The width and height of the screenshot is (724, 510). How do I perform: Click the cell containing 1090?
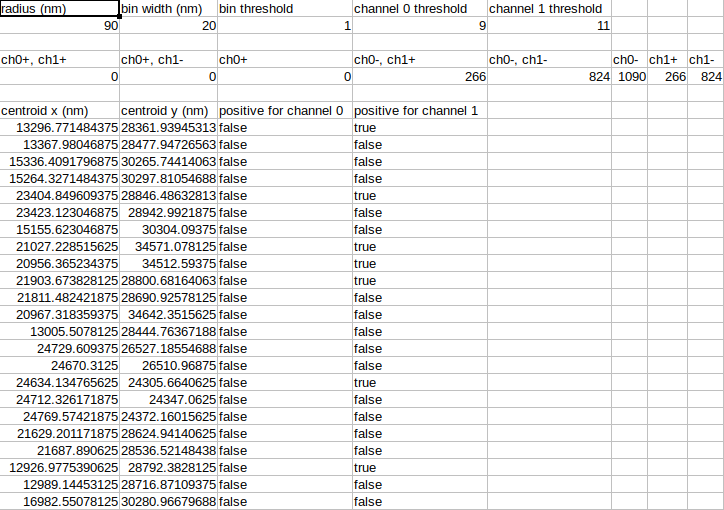(630, 77)
